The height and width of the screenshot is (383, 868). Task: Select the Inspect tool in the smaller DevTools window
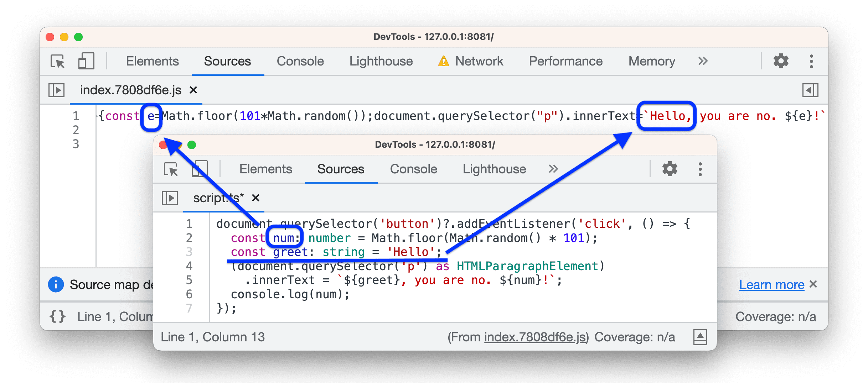(x=171, y=169)
